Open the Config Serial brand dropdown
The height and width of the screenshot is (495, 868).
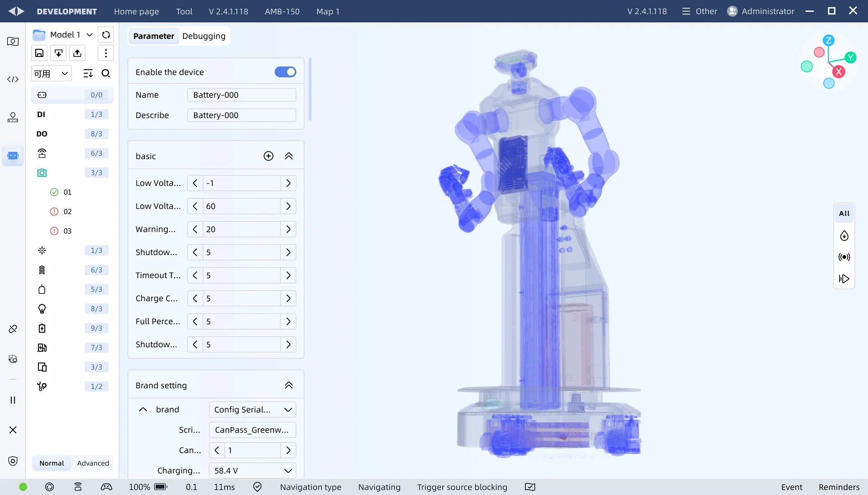point(252,410)
